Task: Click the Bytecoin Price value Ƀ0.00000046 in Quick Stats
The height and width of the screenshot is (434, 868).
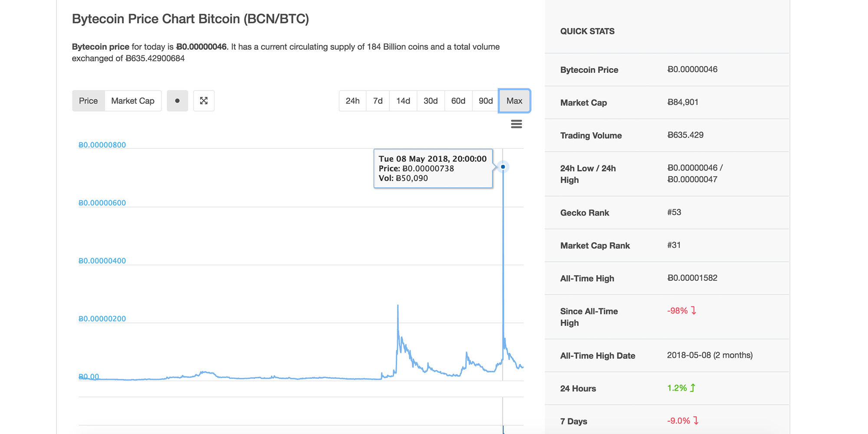Action: click(692, 69)
